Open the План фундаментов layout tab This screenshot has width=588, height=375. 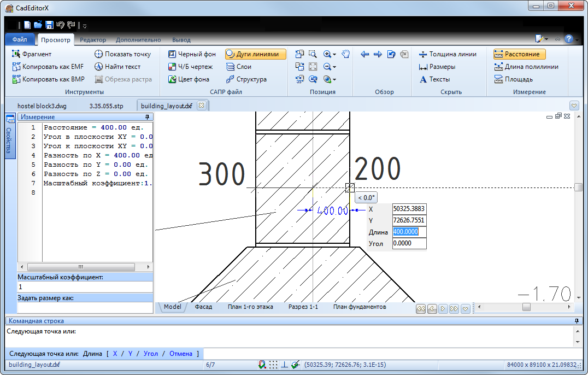(360, 307)
